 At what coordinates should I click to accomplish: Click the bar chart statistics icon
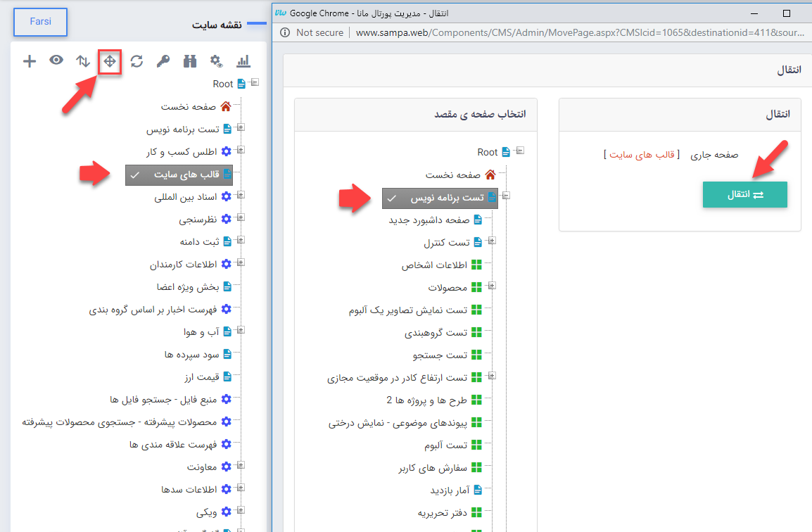[x=243, y=61]
